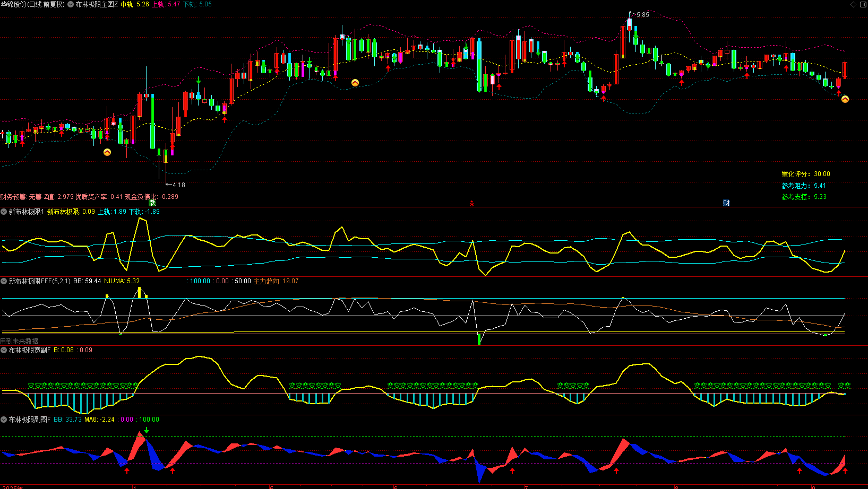The height and width of the screenshot is (489, 868).
Task: Click the 上轨: 1.89 value in 新布林极限1 panel
Action: (112, 212)
